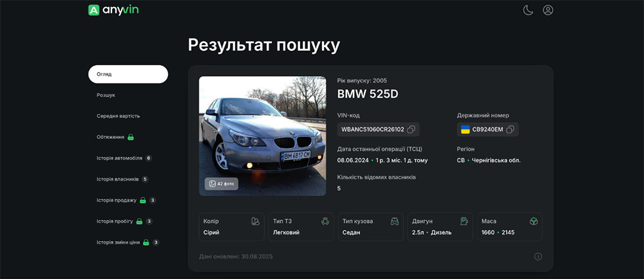Click the Рік випуску: 2005 text
Screen dimensions: 644x279
click(362, 81)
